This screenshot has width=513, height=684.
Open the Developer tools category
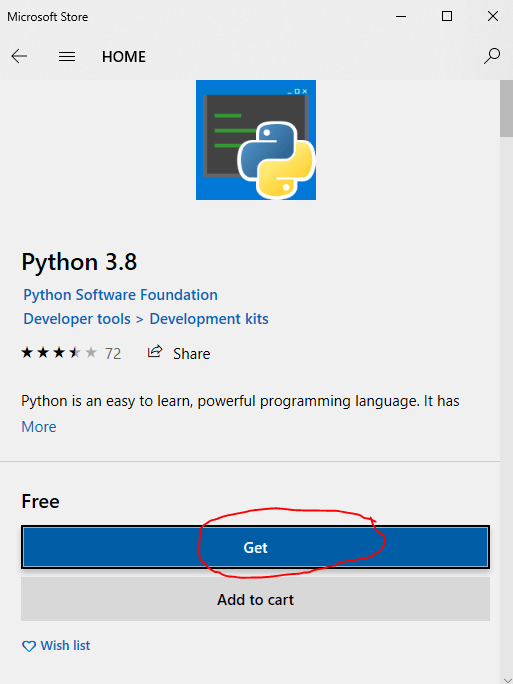tap(77, 319)
